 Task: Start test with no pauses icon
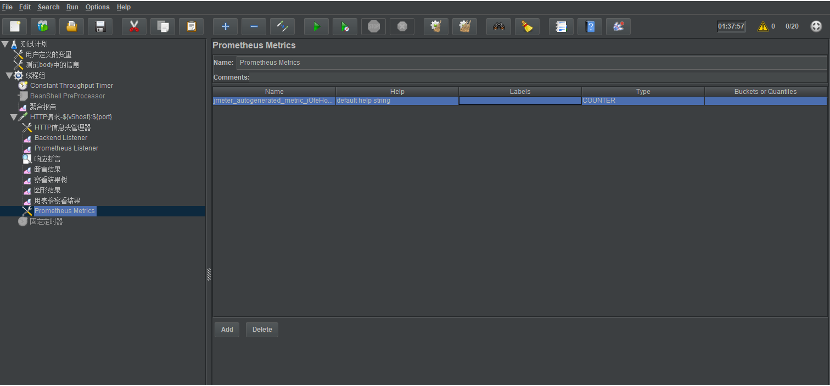click(345, 26)
